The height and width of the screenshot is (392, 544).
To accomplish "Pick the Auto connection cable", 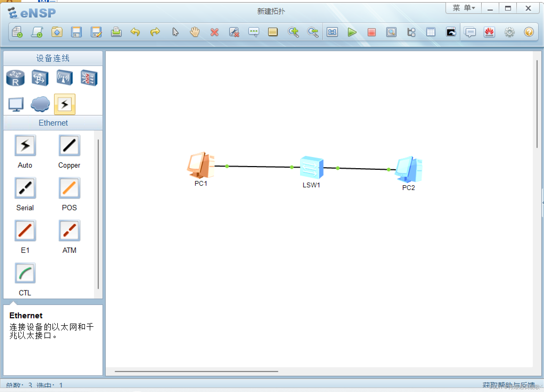I will pos(25,146).
